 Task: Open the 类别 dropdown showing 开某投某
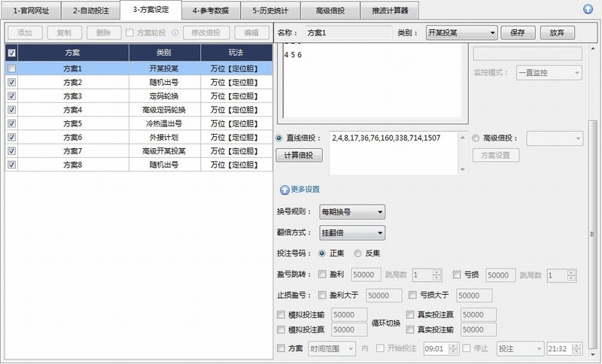coord(461,33)
